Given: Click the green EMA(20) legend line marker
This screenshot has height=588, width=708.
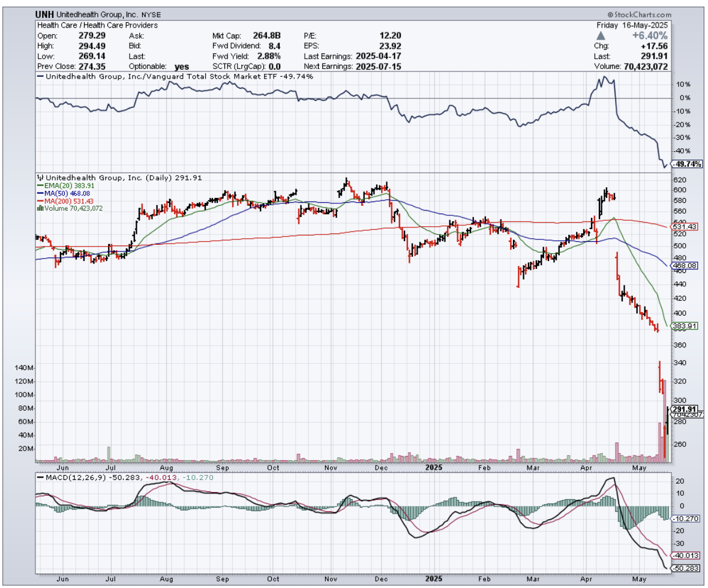Looking at the screenshot, I should click(40, 187).
